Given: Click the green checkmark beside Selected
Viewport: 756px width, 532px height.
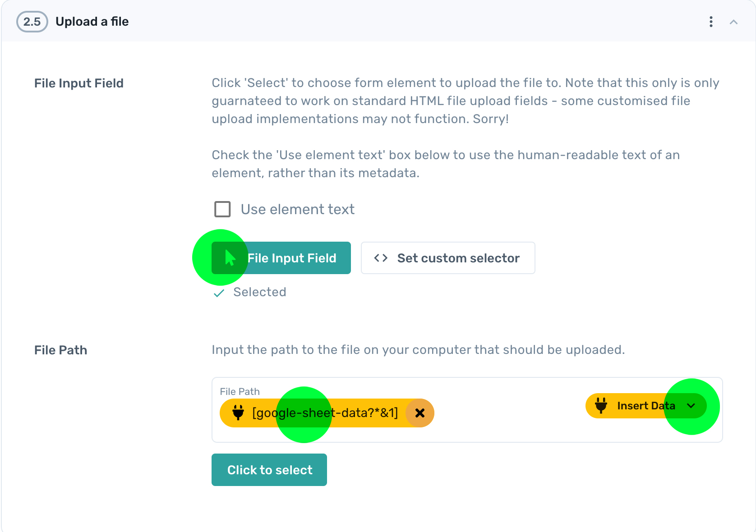Looking at the screenshot, I should [x=218, y=293].
